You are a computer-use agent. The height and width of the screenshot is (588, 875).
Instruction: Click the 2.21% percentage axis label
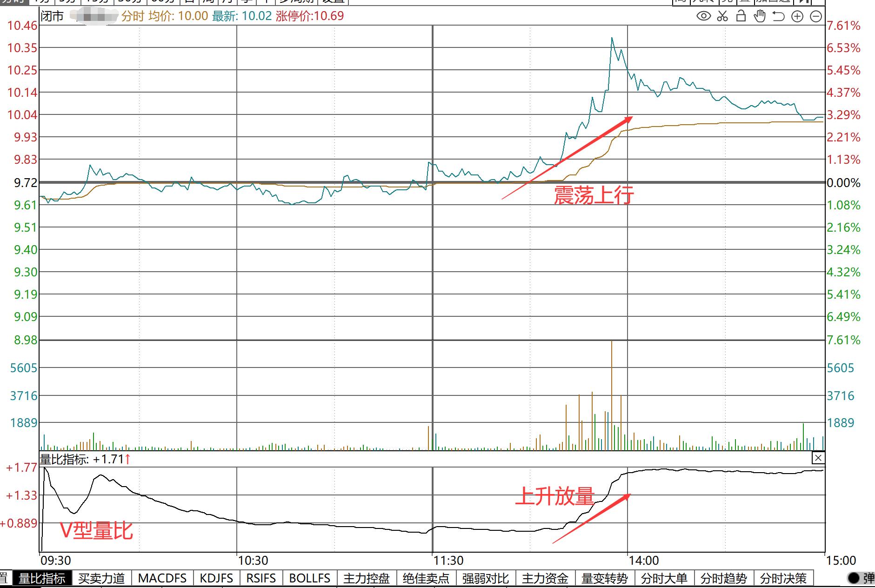pos(844,137)
